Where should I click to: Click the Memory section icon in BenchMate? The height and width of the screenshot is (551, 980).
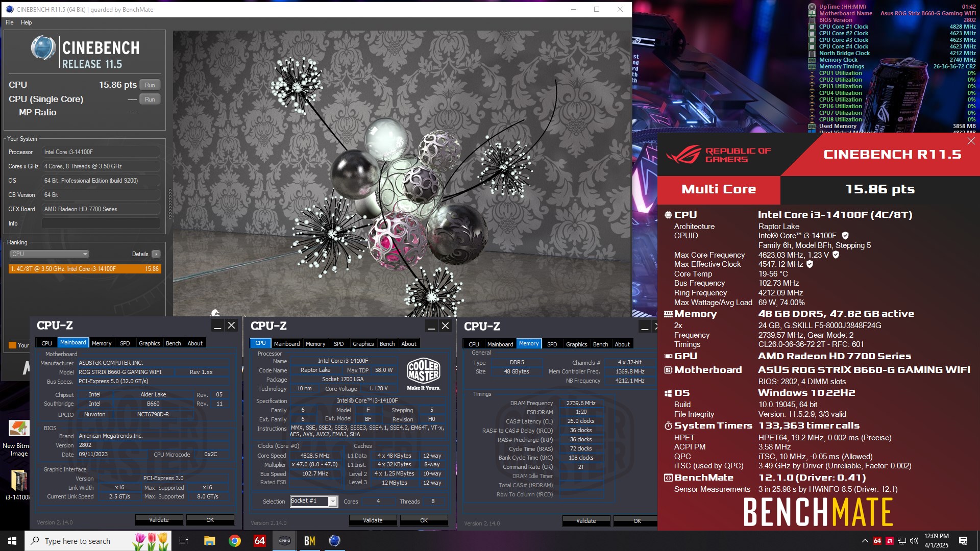coord(668,314)
